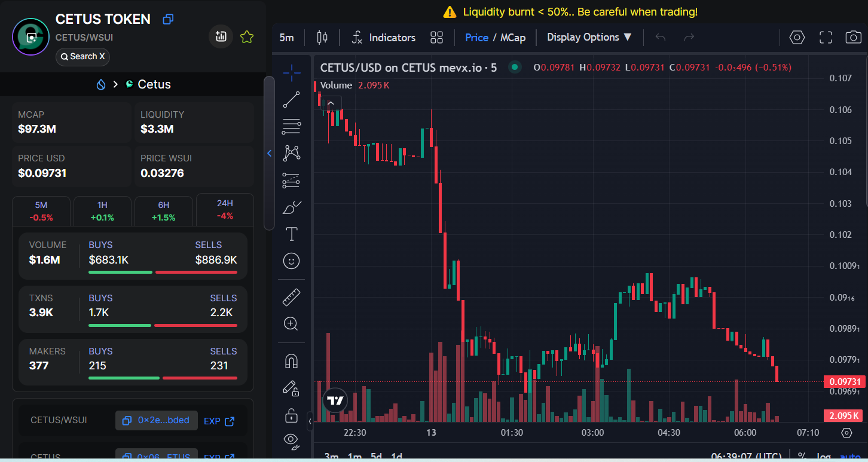Image resolution: width=868 pixels, height=462 pixels.
Task: Switch to the 24H stats tab
Action: pyautogui.click(x=225, y=210)
